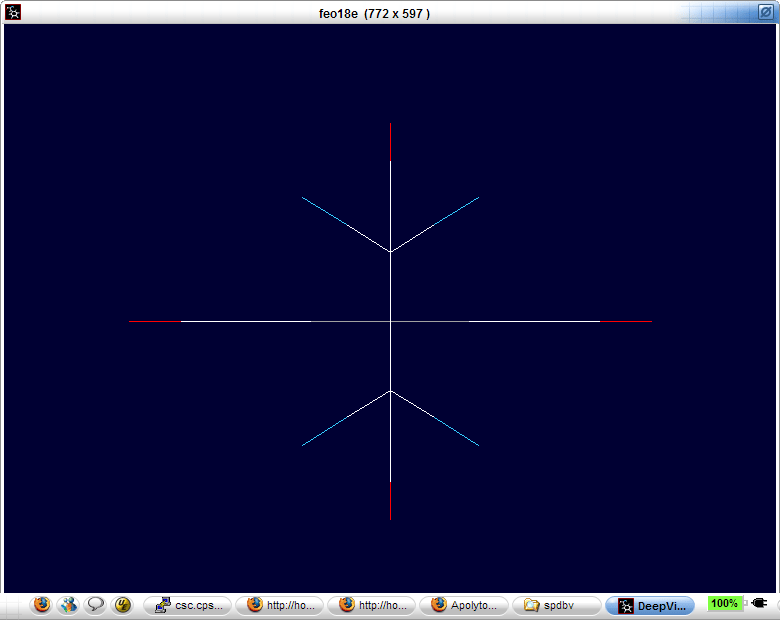Image resolution: width=780 pixels, height=620 pixels.
Task: Select the lower-right cyan bond end
Action: [475, 443]
